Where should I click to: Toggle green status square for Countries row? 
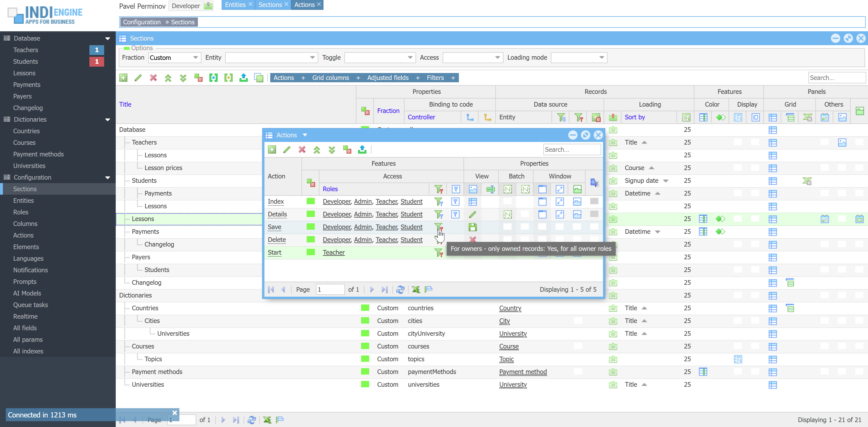[365, 308]
